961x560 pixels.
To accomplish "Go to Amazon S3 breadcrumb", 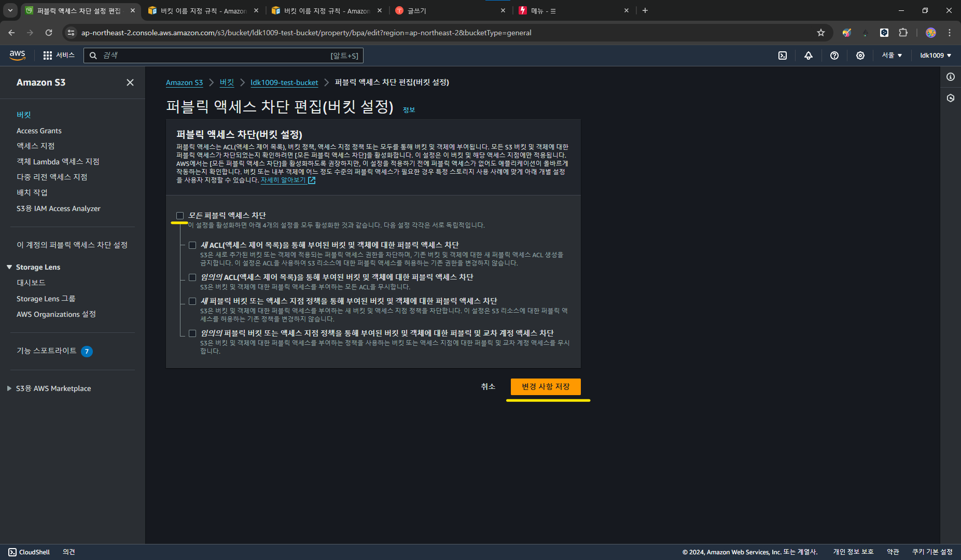I will (x=184, y=82).
